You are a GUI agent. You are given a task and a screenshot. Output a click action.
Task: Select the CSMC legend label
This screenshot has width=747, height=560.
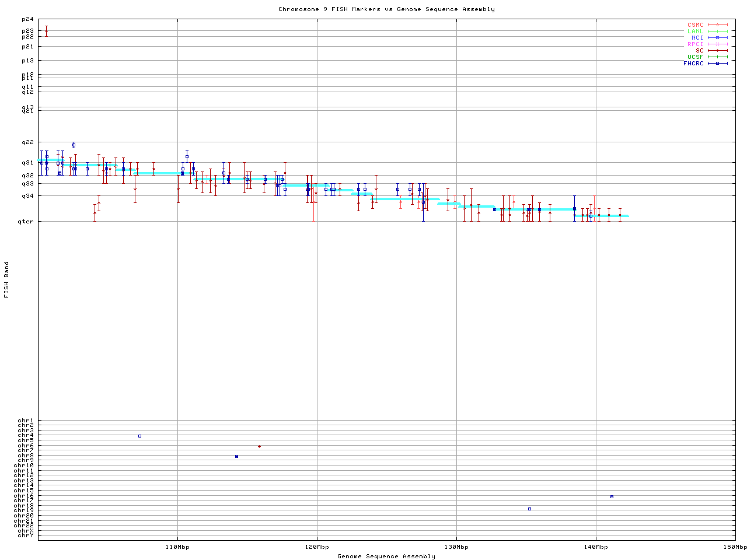point(695,25)
